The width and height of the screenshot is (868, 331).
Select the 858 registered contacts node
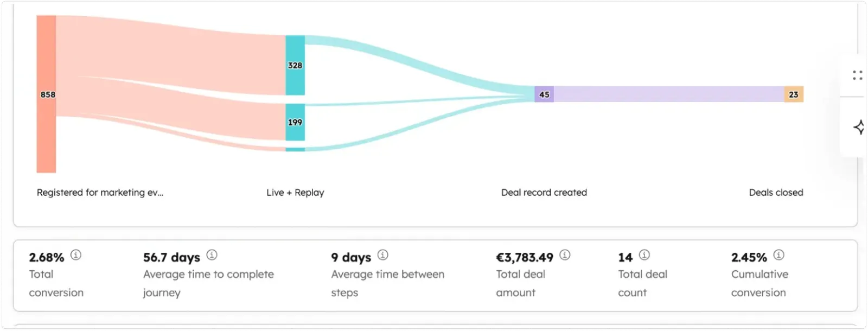[x=46, y=94]
